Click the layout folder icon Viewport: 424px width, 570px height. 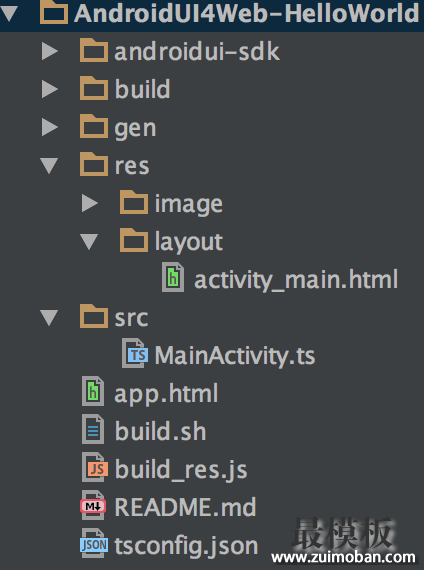(x=134, y=240)
